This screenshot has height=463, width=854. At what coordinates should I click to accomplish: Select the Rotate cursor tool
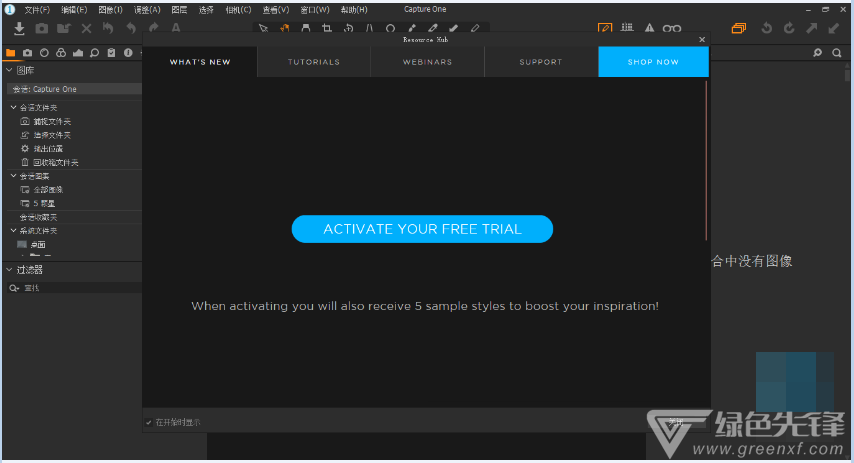click(349, 28)
